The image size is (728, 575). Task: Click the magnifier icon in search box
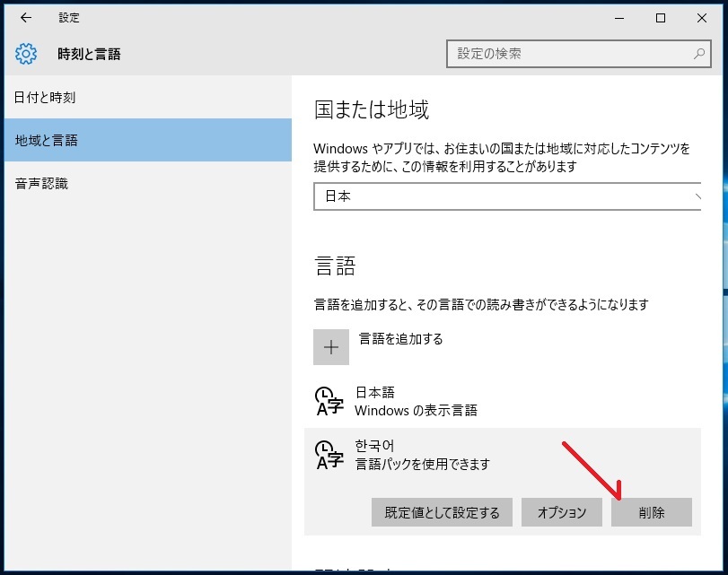(698, 54)
